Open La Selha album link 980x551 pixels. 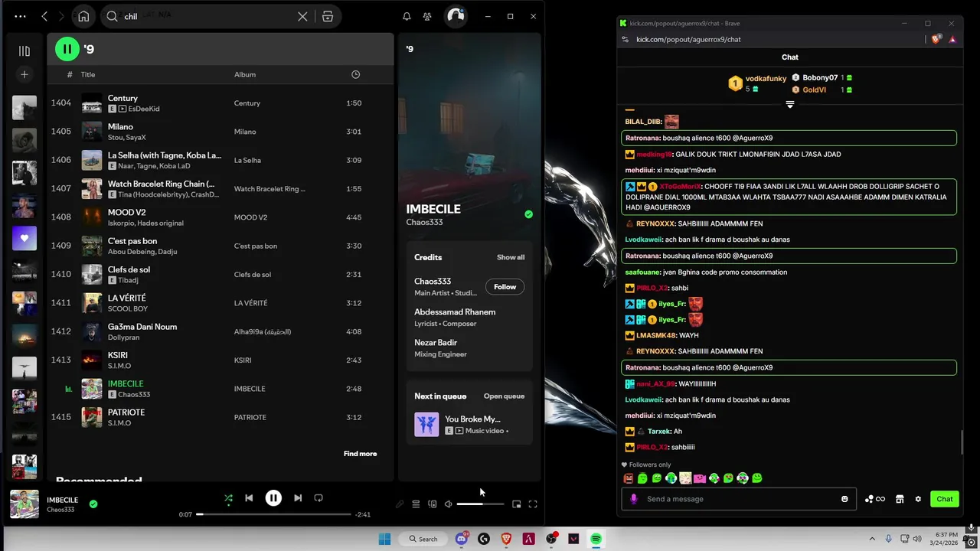click(x=247, y=160)
